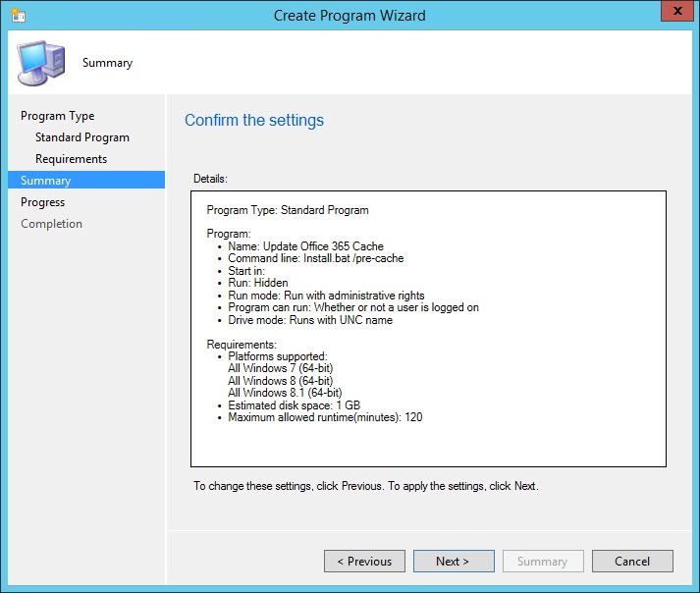700x593 pixels.
Task: Select the highlighted Summary step in the sidebar
Action: 46,181
